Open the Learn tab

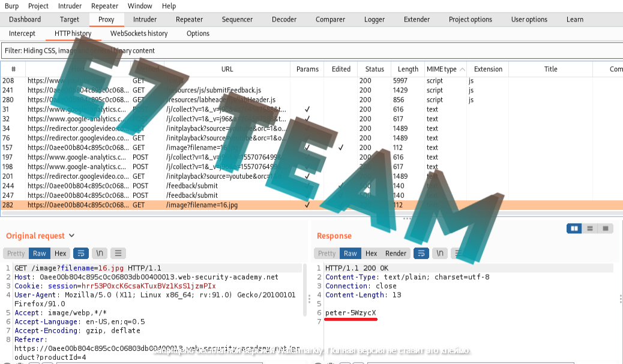pyautogui.click(x=575, y=19)
